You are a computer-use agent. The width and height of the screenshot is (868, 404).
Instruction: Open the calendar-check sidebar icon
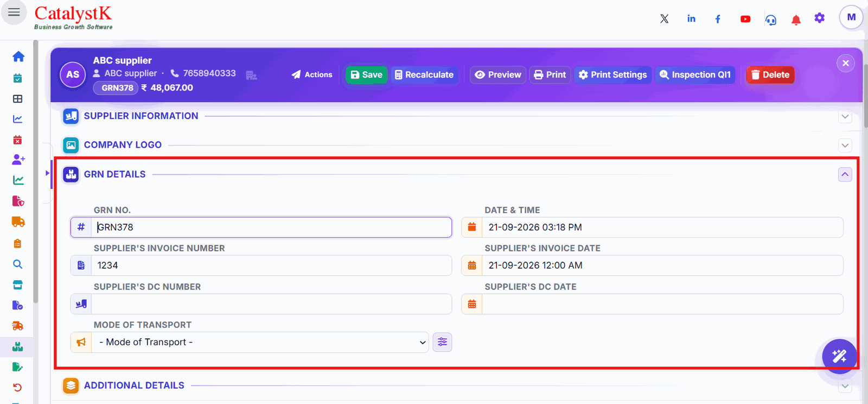[17, 78]
